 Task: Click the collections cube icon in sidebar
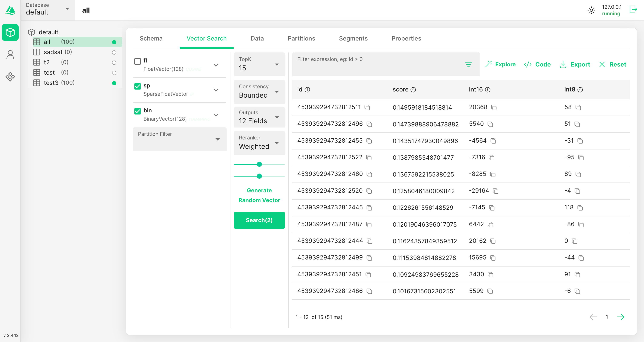coord(10,32)
